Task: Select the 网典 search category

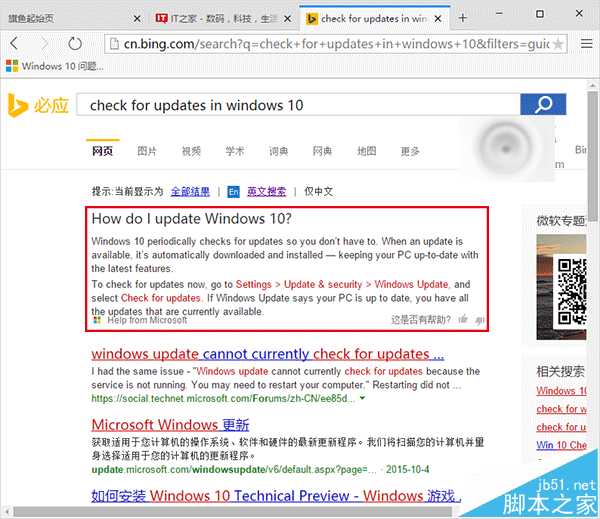Action: (x=322, y=151)
